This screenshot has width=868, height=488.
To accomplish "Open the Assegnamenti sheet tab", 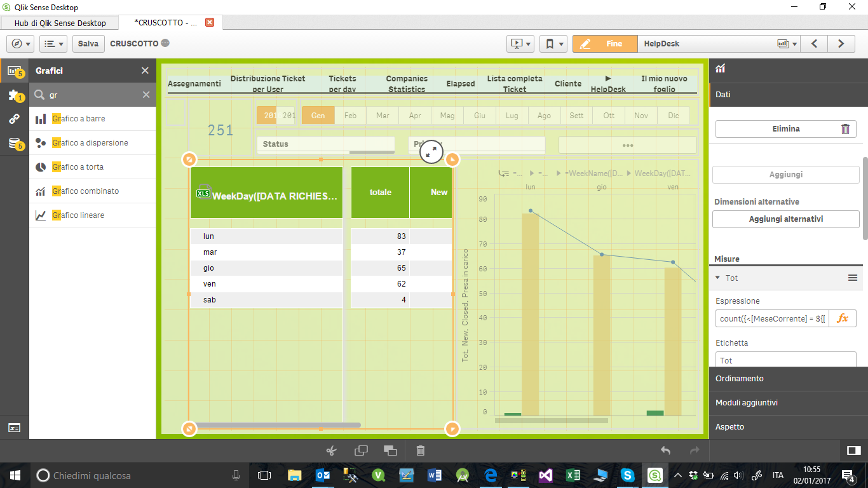I will 194,84.
